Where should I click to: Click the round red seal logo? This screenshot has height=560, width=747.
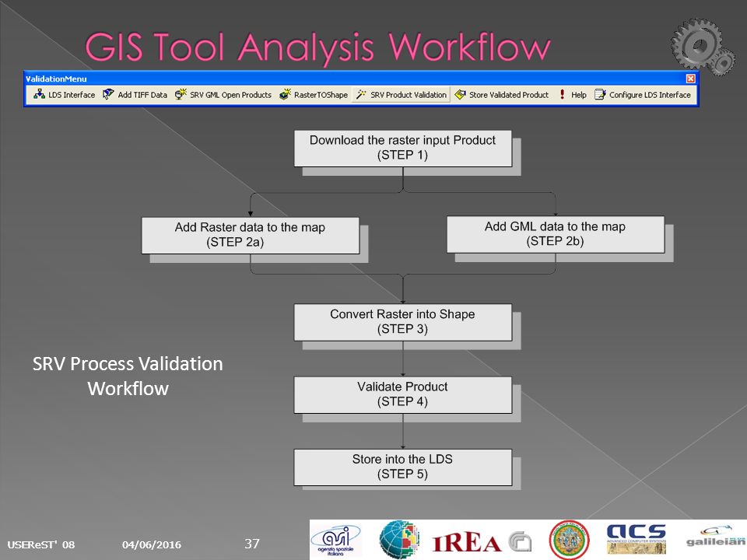pos(569,540)
